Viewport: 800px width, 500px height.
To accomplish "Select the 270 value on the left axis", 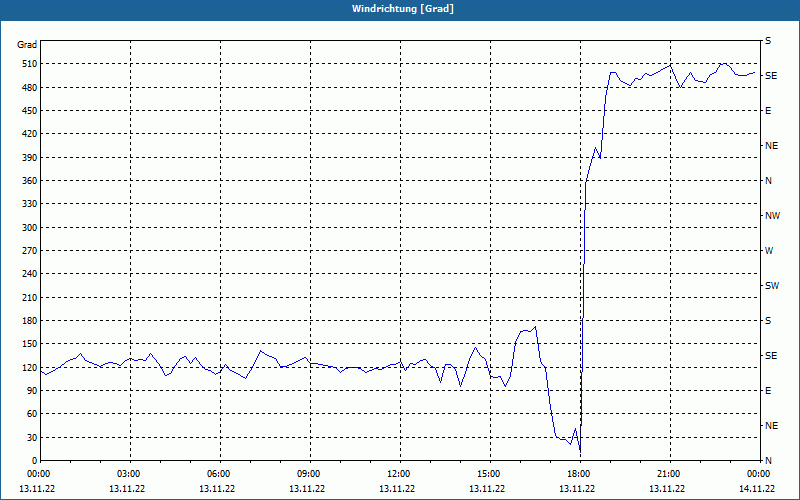I will 30,251.
